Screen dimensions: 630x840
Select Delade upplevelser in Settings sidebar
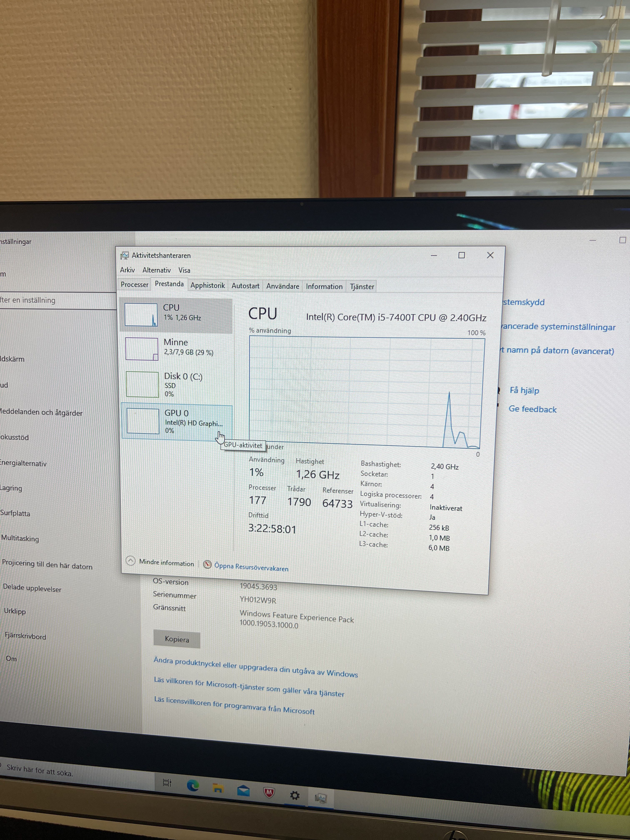32,588
